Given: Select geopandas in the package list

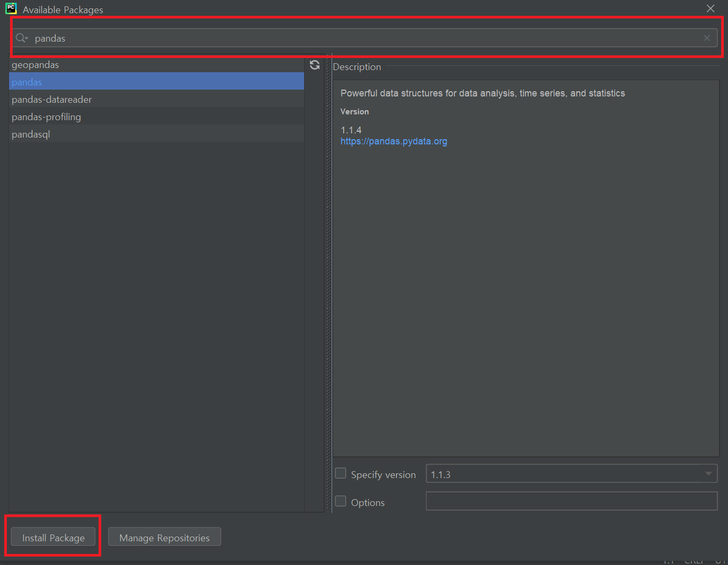Looking at the screenshot, I should tap(157, 64).
